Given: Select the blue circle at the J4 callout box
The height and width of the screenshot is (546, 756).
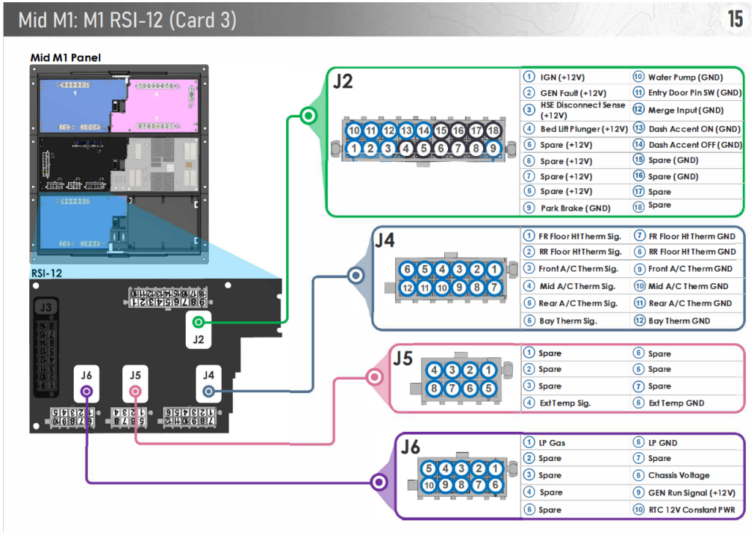Looking at the screenshot, I should (x=356, y=275).
